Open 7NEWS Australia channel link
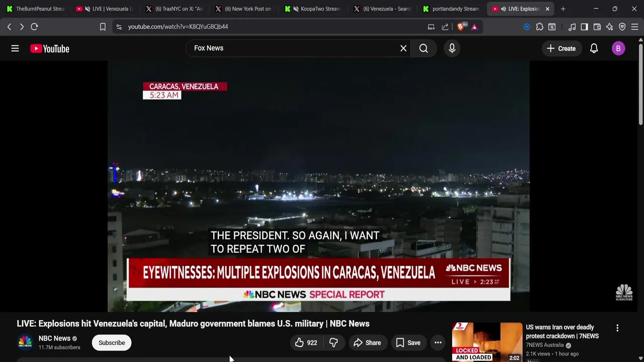Screen dimensions: 644x362 tap(545, 345)
